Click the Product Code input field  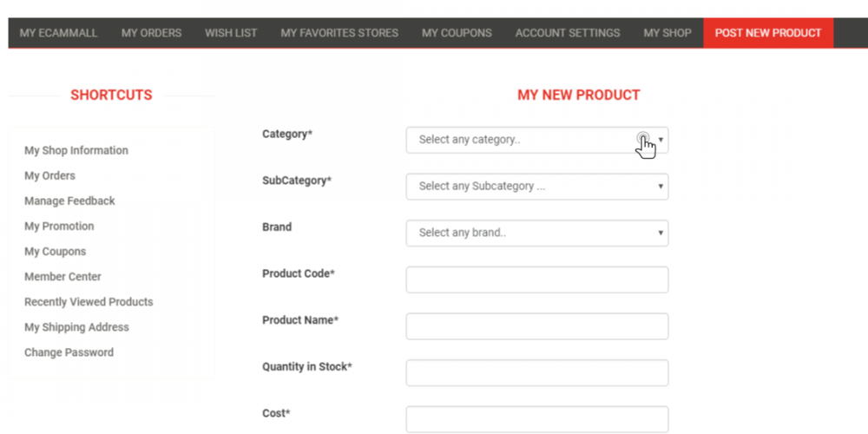pos(537,279)
